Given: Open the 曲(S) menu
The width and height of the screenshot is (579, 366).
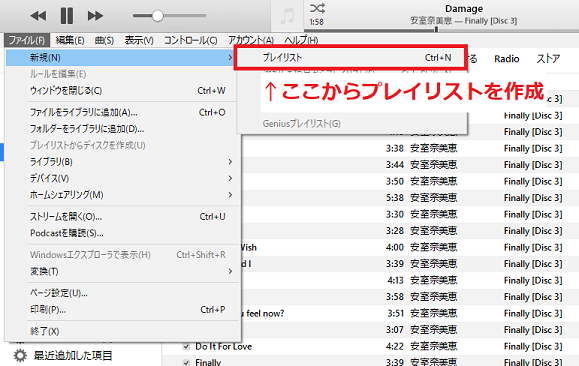Looking at the screenshot, I should point(104,40).
